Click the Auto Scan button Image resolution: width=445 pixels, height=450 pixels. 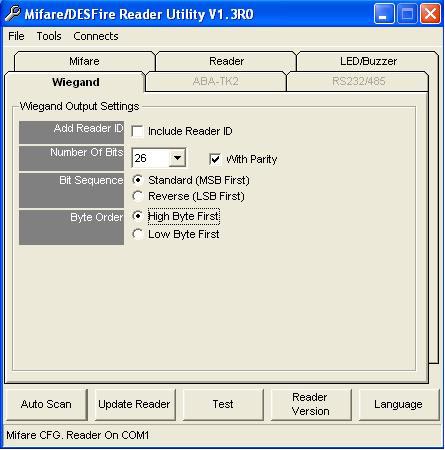(46, 404)
